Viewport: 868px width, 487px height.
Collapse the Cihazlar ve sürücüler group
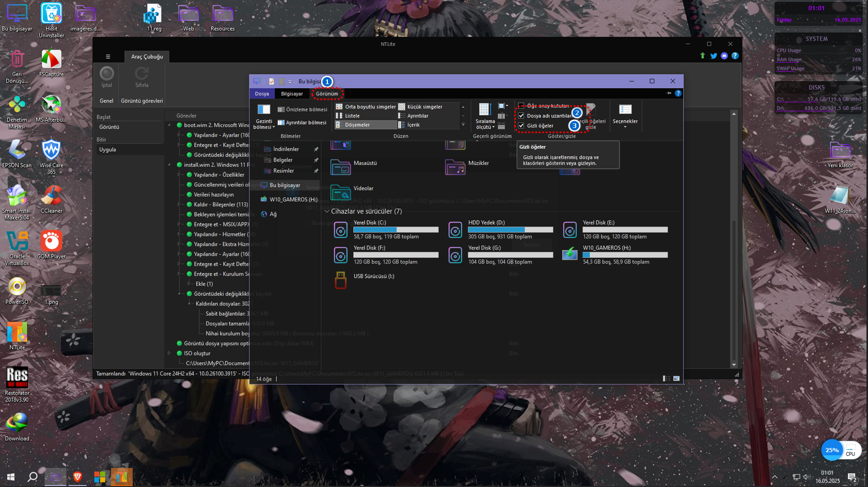tap(327, 212)
